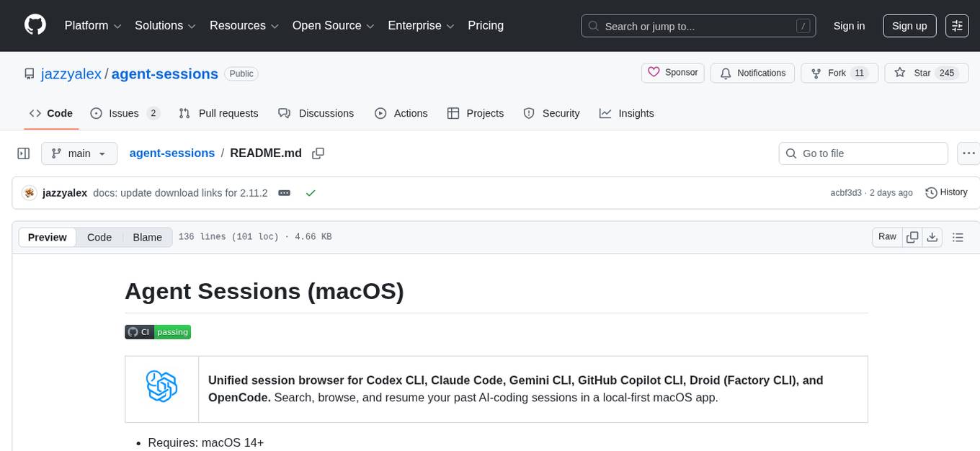This screenshot has width=980, height=451.
Task: Switch to the Blame view
Action: (147, 237)
